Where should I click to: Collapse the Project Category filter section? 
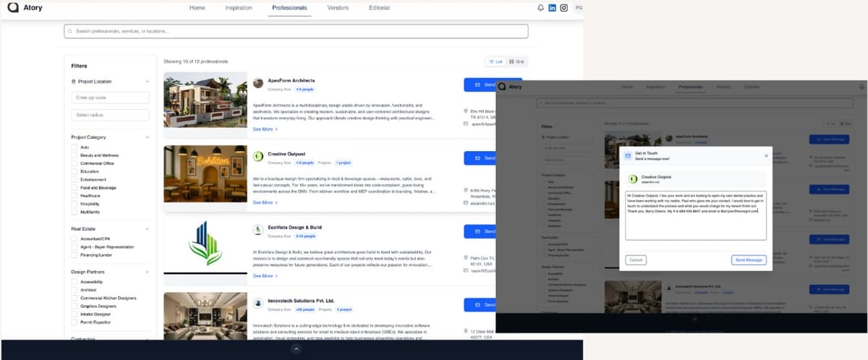pos(147,137)
